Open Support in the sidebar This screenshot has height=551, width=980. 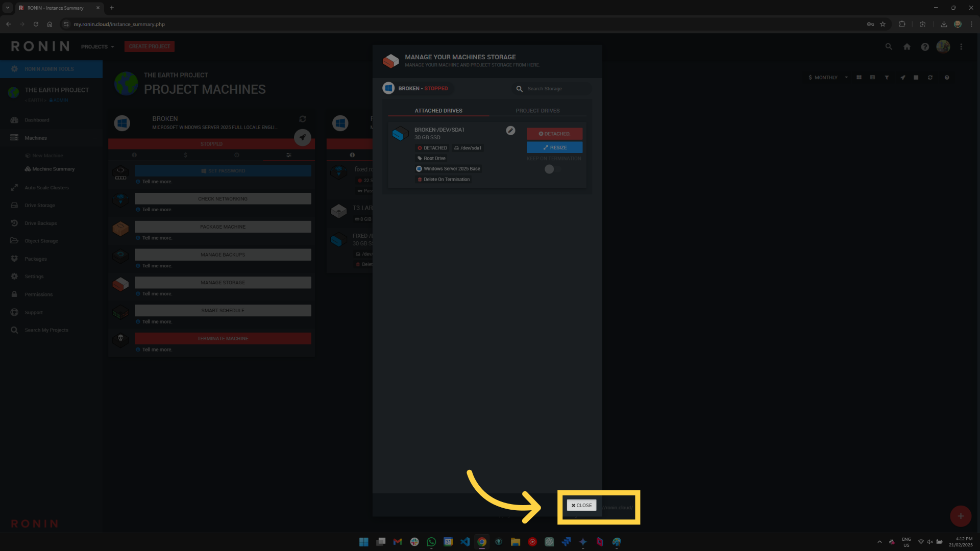[34, 312]
